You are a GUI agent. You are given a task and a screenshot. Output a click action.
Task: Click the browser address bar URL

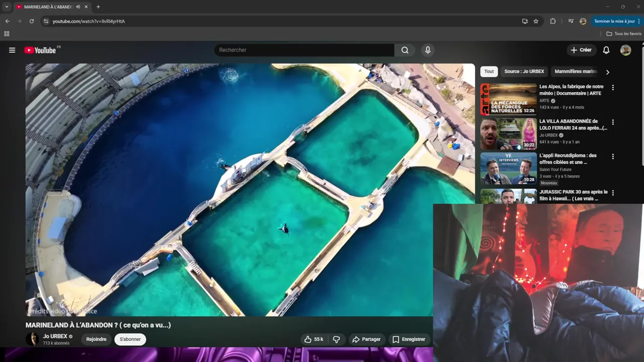tap(89, 21)
